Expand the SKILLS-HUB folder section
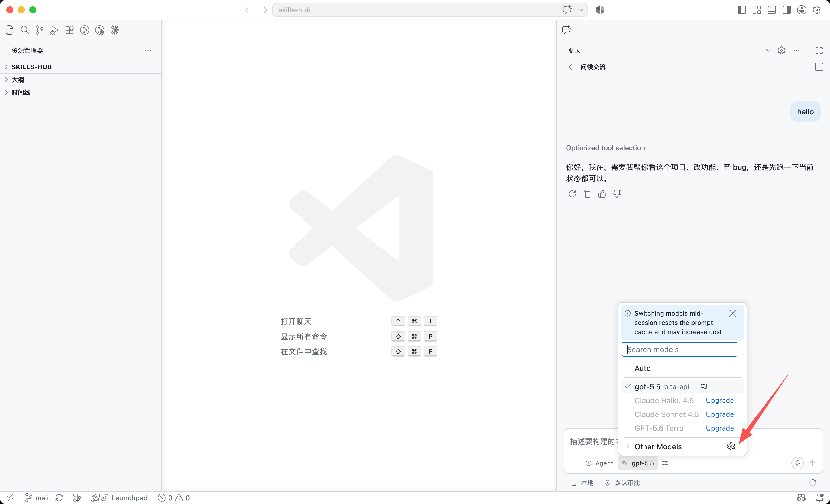Image resolution: width=830 pixels, height=504 pixels. click(81, 67)
